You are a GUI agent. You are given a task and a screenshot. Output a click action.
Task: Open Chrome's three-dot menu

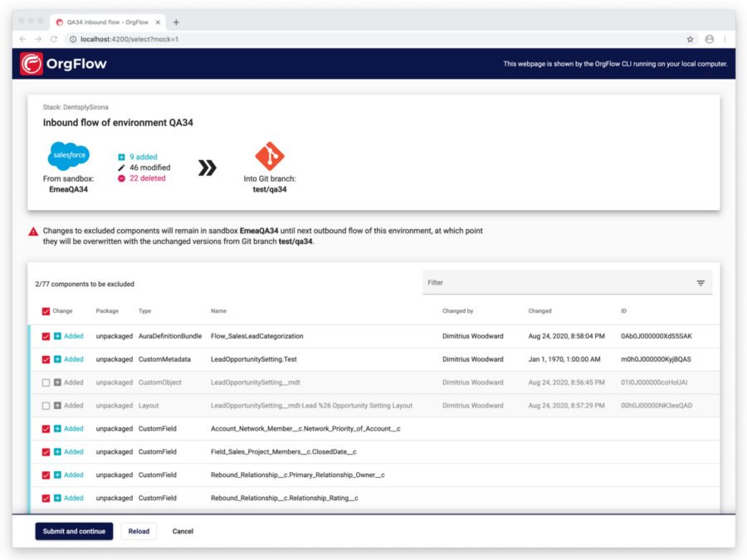pyautogui.click(x=725, y=38)
